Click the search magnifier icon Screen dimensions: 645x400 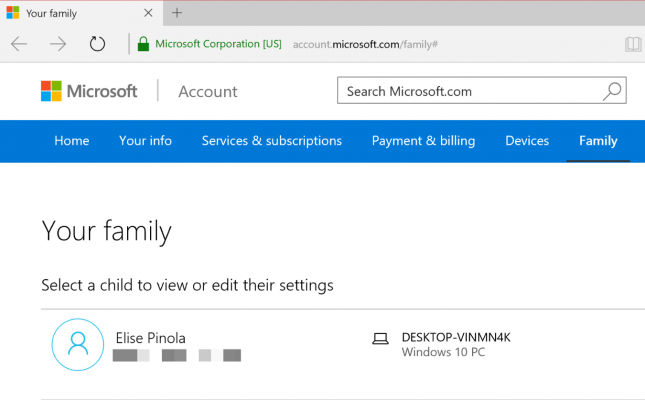612,91
